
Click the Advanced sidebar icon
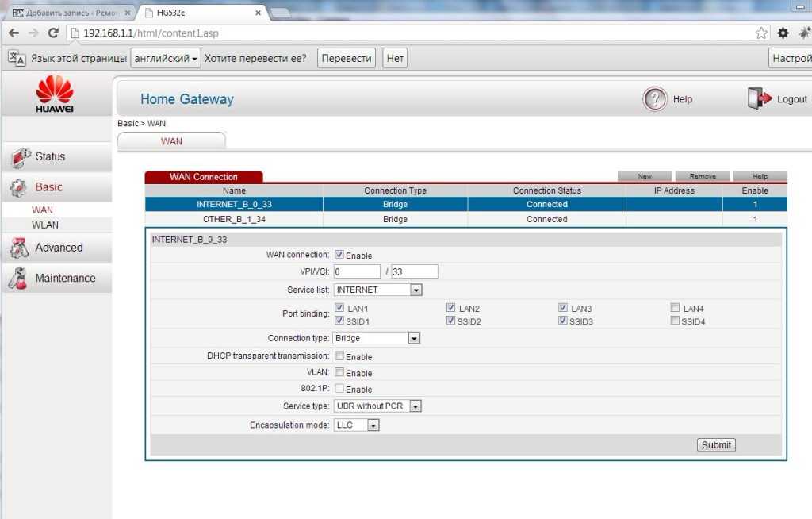[19, 248]
